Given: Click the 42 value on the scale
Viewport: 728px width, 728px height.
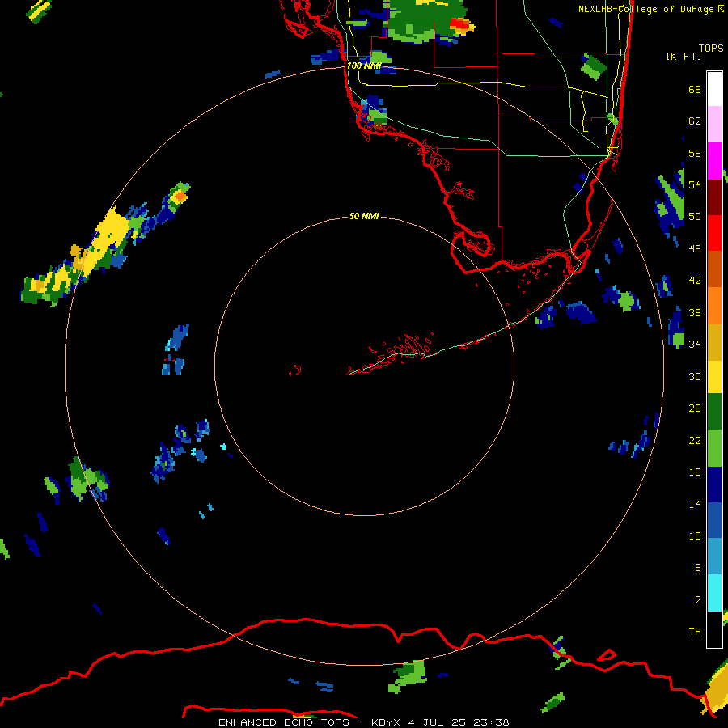Looking at the screenshot, I should 695,280.
